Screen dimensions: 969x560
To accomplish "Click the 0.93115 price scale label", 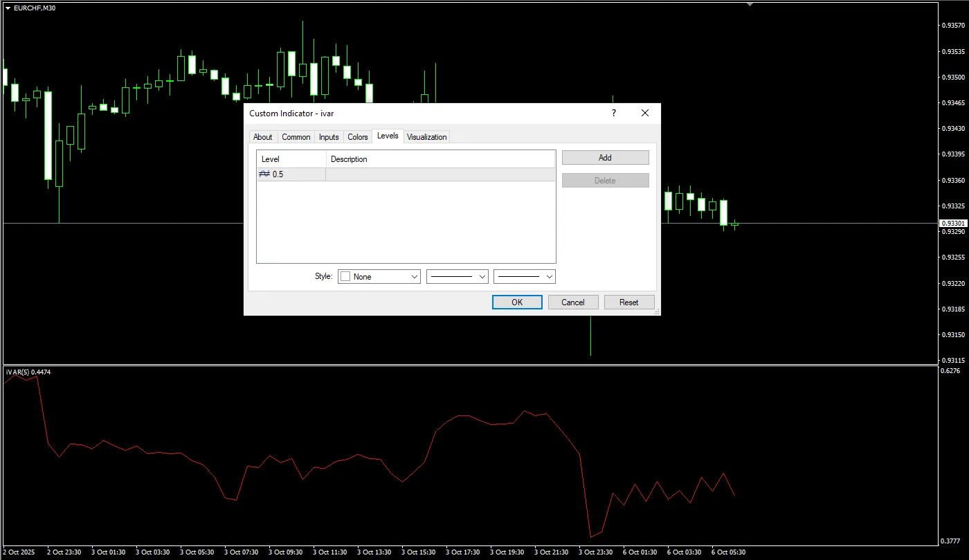I will (x=953, y=361).
